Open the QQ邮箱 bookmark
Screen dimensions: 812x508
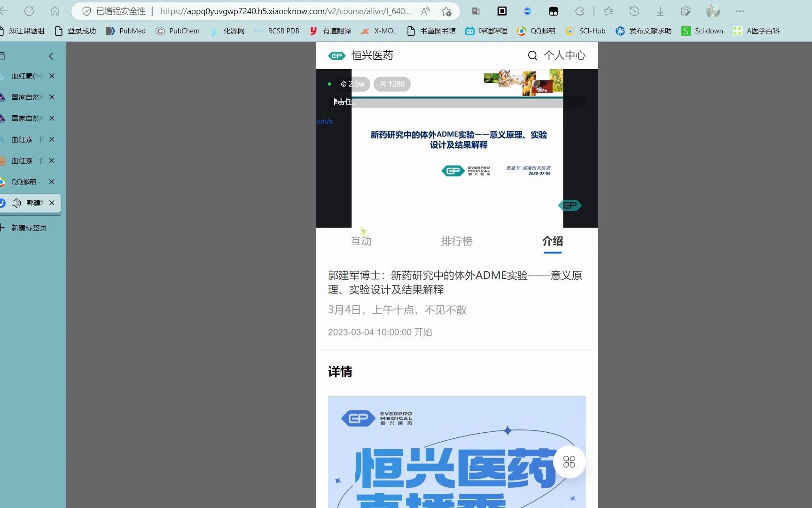pyautogui.click(x=536, y=31)
